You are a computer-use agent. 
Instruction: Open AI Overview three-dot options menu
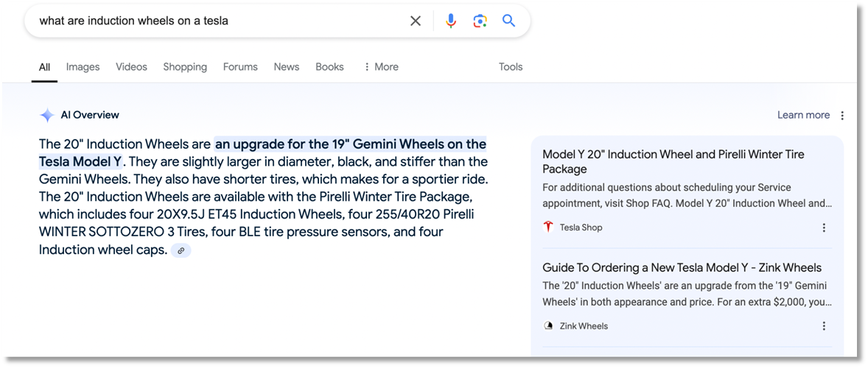pos(842,116)
